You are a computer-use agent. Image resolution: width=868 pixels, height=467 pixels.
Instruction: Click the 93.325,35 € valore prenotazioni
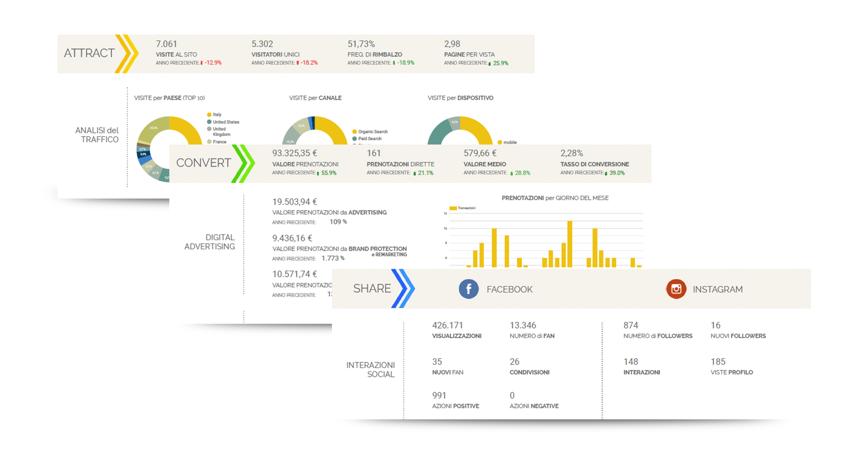pos(294,153)
